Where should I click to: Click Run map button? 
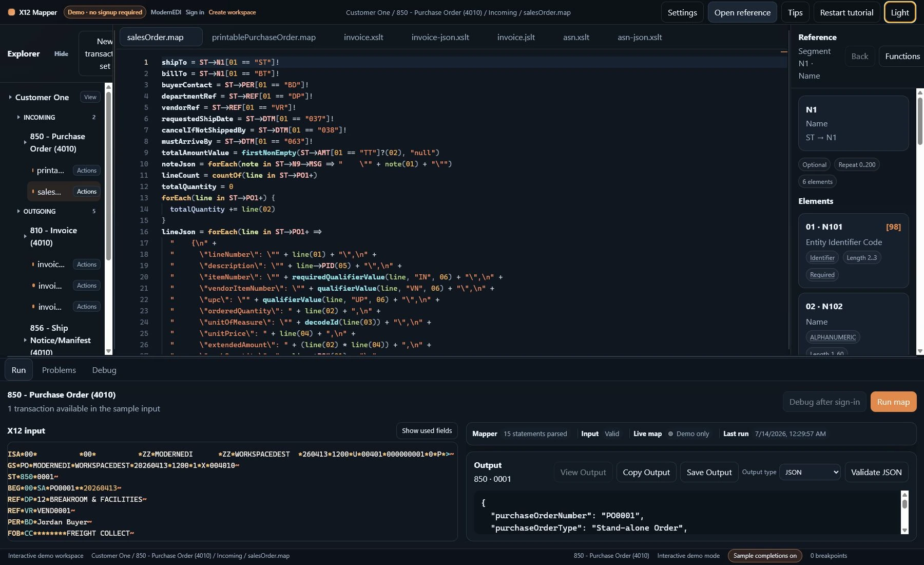pos(893,402)
